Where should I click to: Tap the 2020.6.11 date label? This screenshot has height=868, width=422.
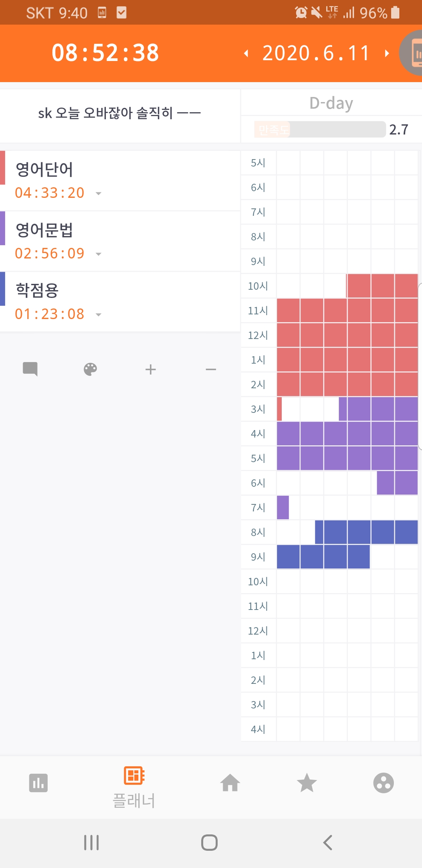tap(316, 53)
